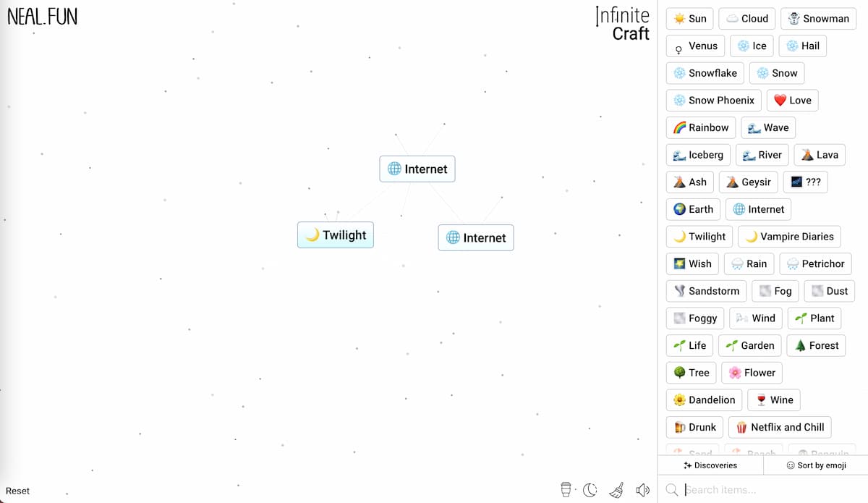The width and height of the screenshot is (868, 503).
Task: Mute sound using the speaker icon
Action: click(642, 490)
